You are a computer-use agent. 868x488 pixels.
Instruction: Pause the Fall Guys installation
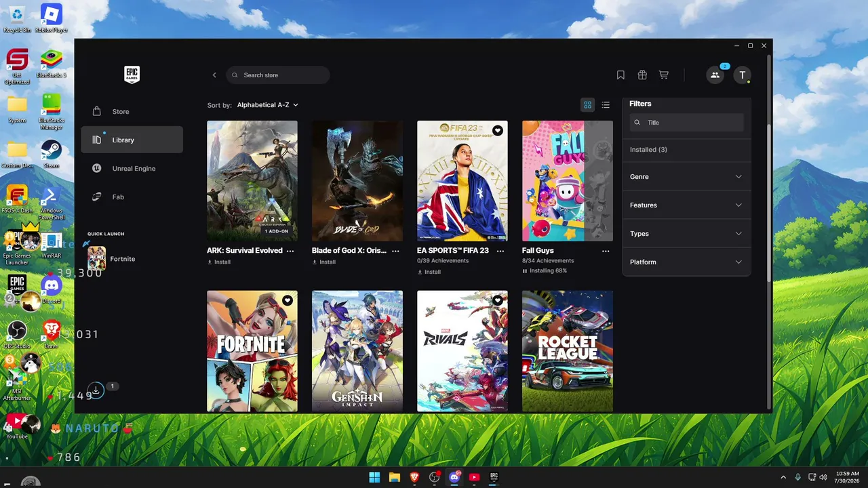(x=525, y=271)
